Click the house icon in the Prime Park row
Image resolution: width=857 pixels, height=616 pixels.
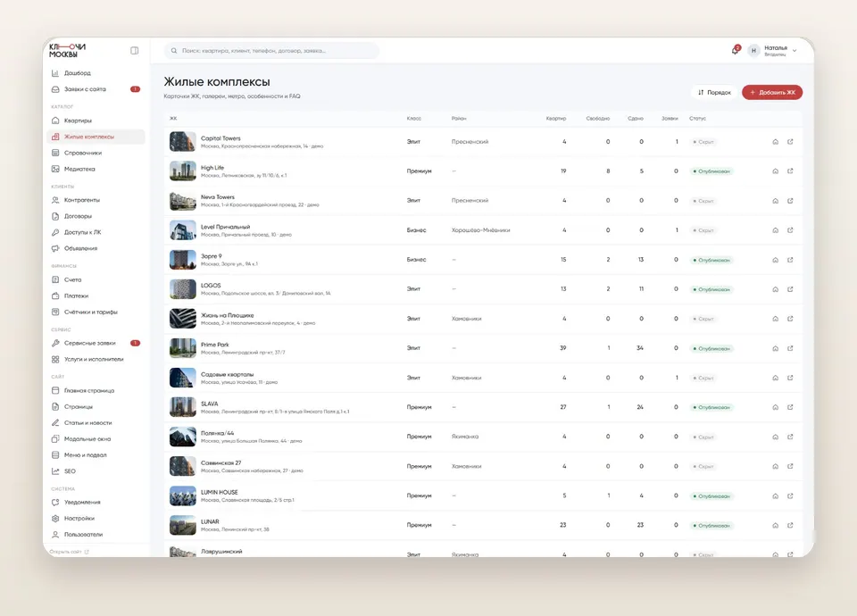pos(775,349)
